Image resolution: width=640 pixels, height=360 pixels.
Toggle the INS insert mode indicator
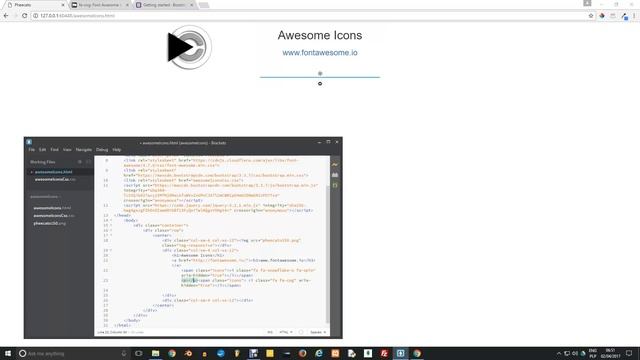tap(270, 332)
